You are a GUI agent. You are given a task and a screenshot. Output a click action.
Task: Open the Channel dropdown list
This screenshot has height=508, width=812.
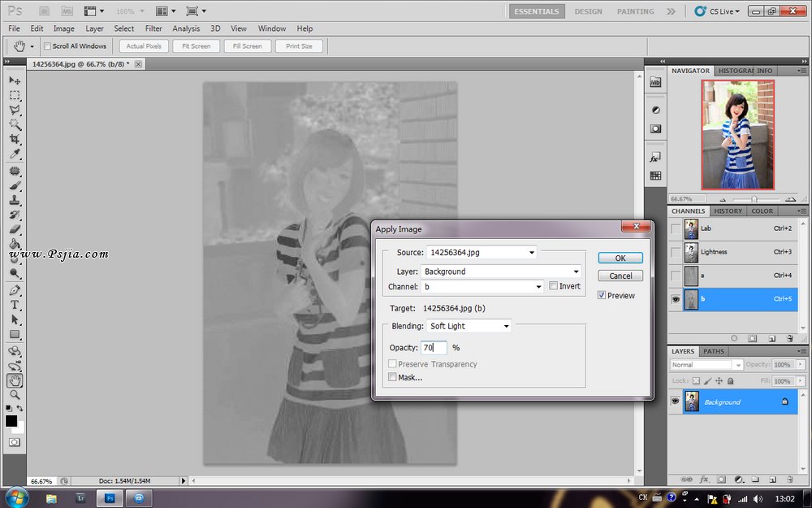[482, 286]
